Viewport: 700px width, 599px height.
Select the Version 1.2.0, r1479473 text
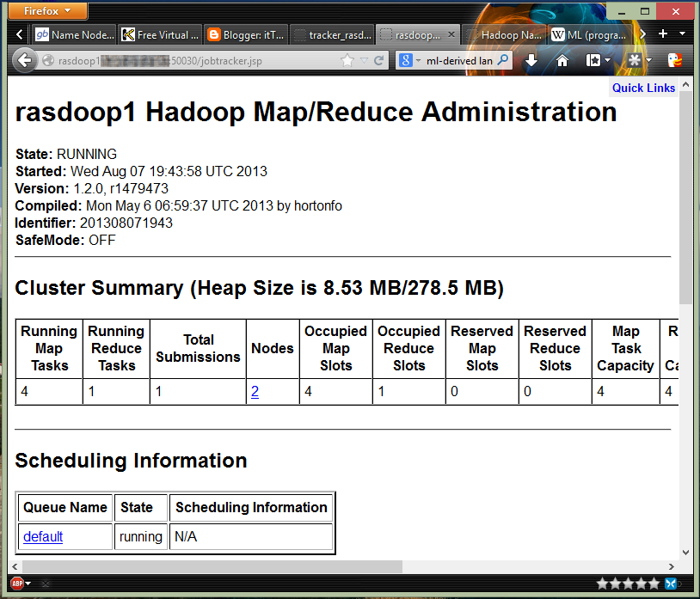[x=91, y=189]
